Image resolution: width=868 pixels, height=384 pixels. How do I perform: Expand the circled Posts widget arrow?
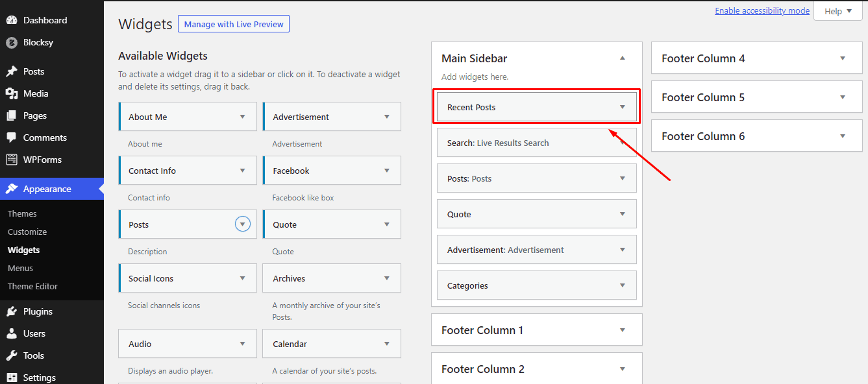point(242,224)
